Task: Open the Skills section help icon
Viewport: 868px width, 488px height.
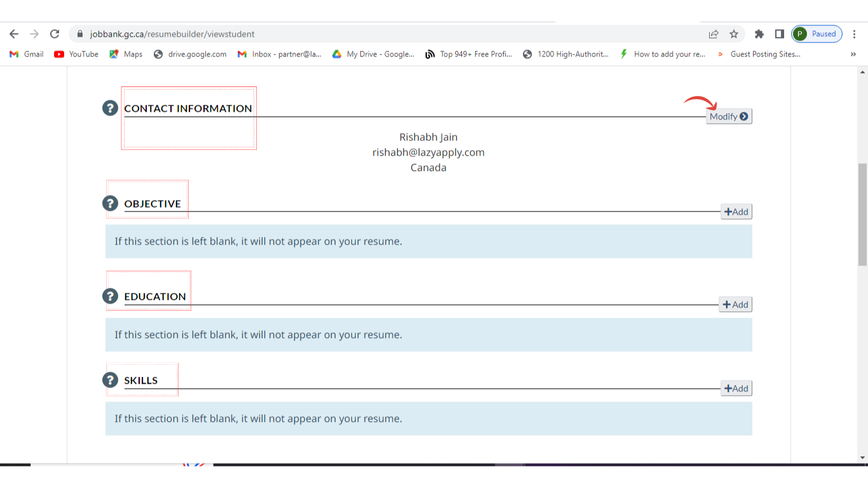Action: [110, 380]
